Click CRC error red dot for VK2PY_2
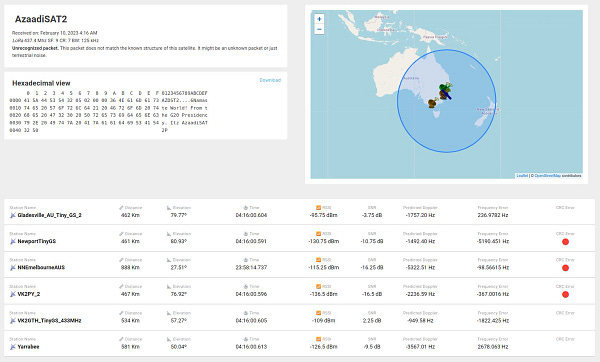The height and width of the screenshot is (362, 600). point(565,295)
